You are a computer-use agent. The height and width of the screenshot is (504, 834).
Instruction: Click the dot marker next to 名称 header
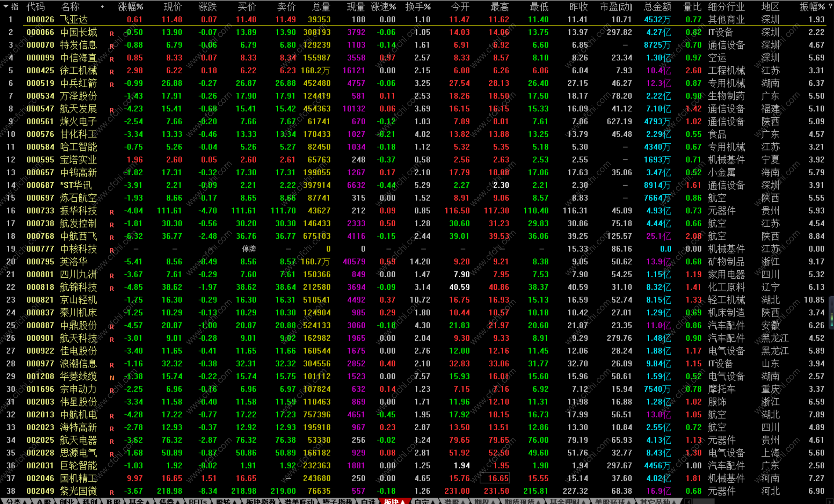102,7
